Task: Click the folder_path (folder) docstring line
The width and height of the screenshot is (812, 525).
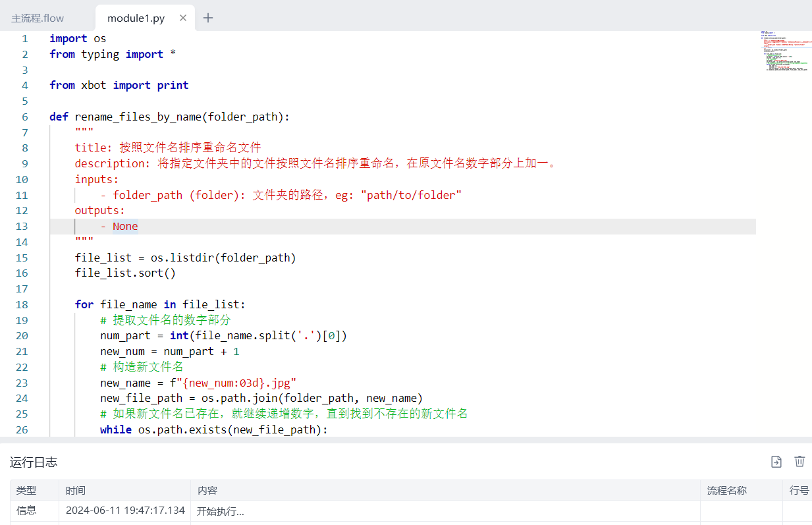Action: (281, 195)
